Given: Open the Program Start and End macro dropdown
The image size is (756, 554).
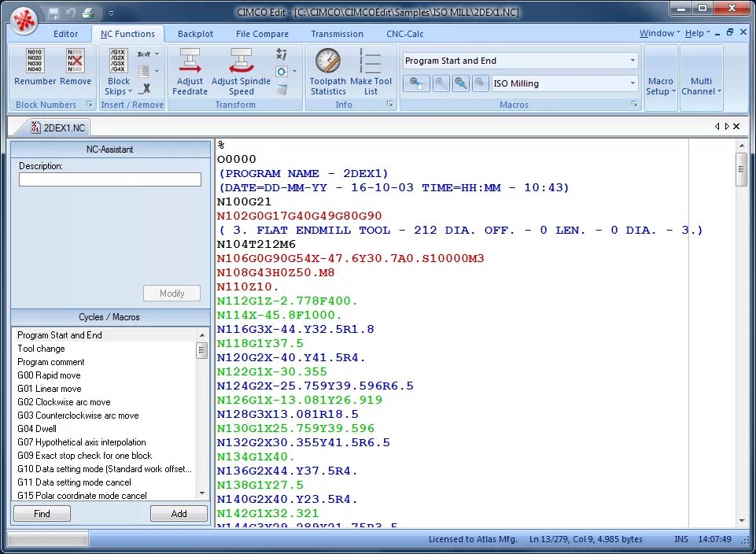Looking at the screenshot, I should click(x=632, y=61).
